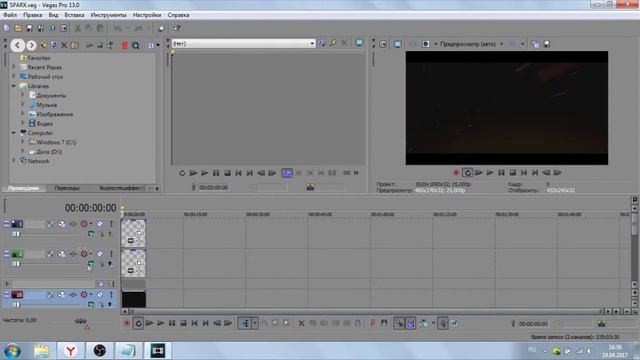640x360 pixels.
Task: Expand the Network tree node
Action: point(13,160)
